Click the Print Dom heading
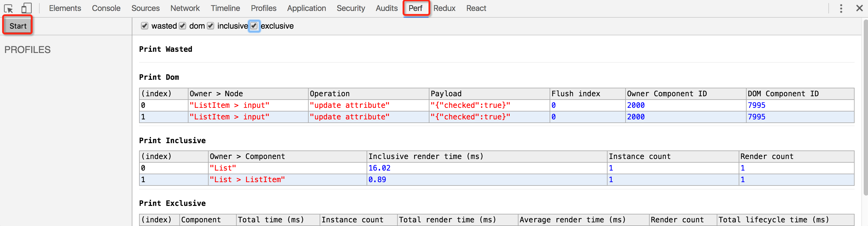Viewport: 868px width, 226px height. [159, 77]
